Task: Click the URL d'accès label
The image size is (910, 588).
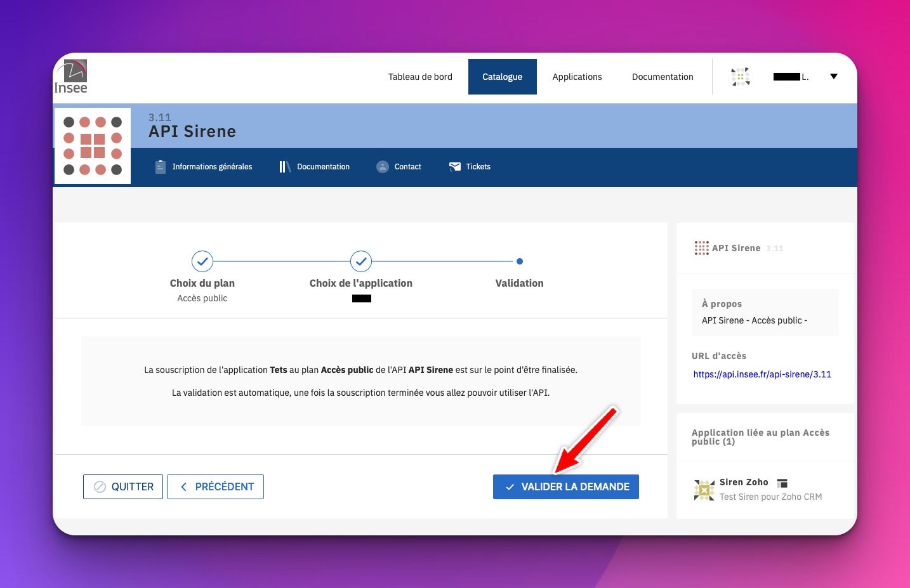Action: click(719, 356)
